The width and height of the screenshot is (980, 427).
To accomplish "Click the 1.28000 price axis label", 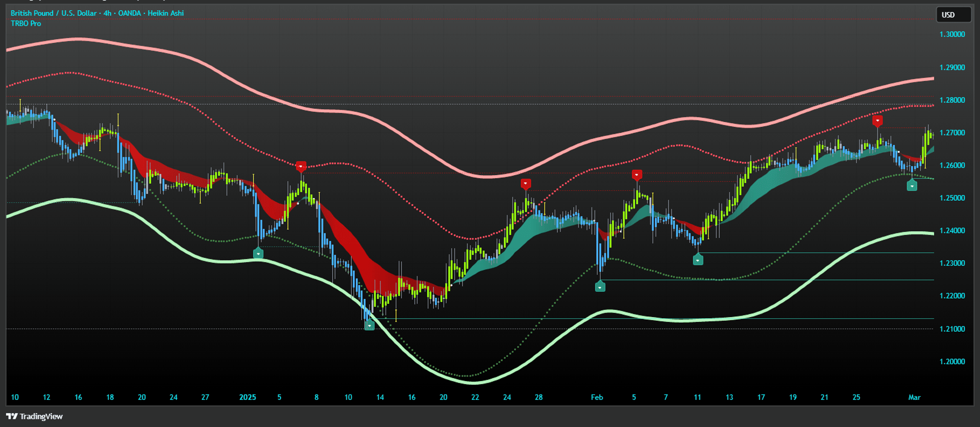I will coord(952,100).
